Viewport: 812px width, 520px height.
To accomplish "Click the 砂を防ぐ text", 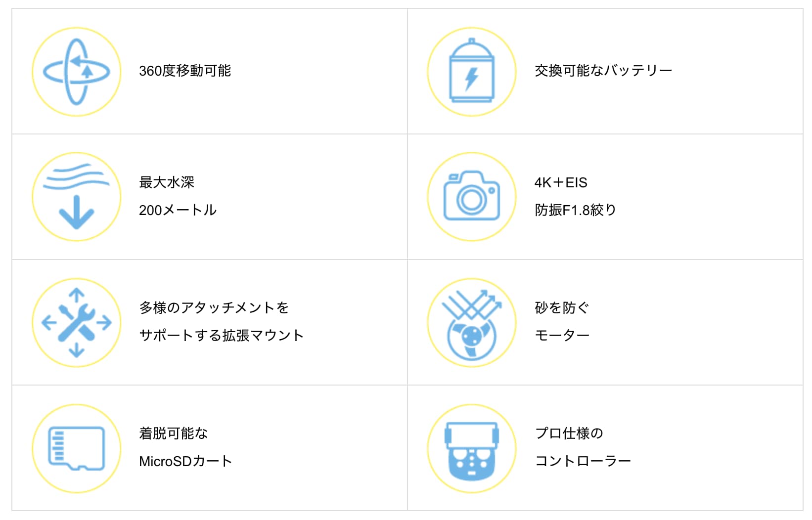I will 562,308.
